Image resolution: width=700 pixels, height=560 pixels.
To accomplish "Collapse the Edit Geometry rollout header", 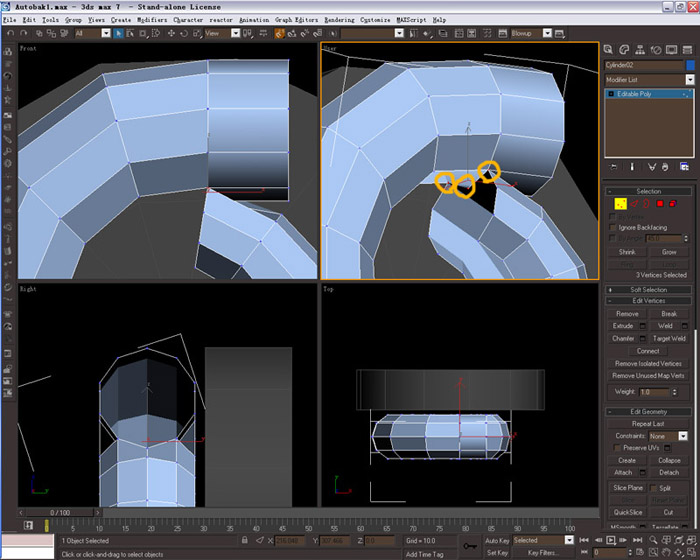I will pyautogui.click(x=648, y=412).
